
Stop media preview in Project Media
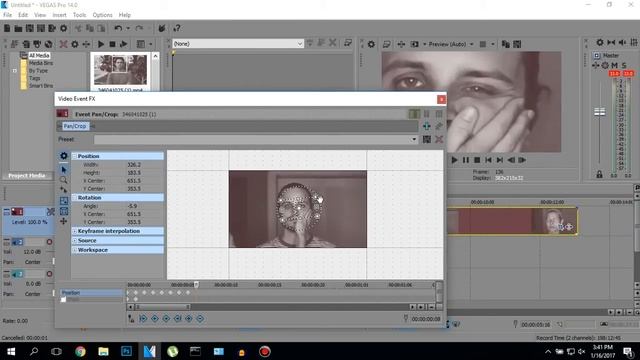(112, 44)
